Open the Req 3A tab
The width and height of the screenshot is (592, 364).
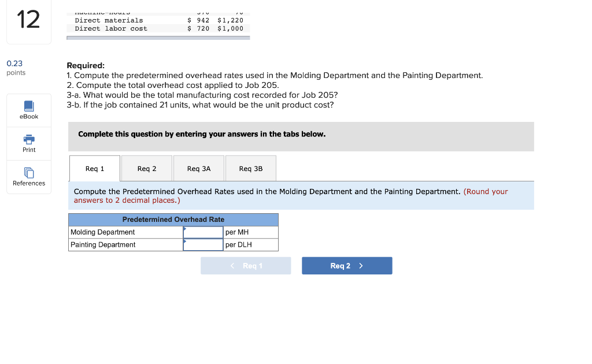click(199, 169)
